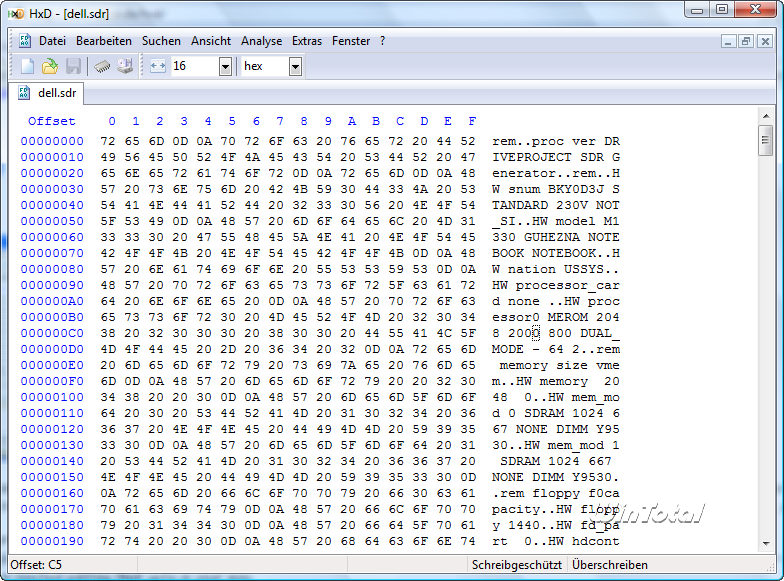Click offset row 00000030
Image resolution: width=784 pixels, height=581 pixels.
click(52, 189)
